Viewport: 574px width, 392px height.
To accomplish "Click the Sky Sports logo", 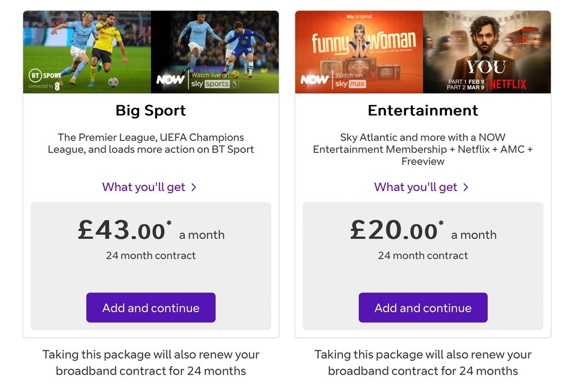I will [210, 84].
